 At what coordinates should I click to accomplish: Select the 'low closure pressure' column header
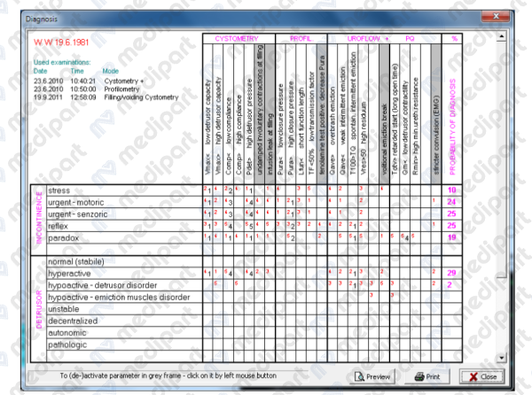tap(280, 114)
